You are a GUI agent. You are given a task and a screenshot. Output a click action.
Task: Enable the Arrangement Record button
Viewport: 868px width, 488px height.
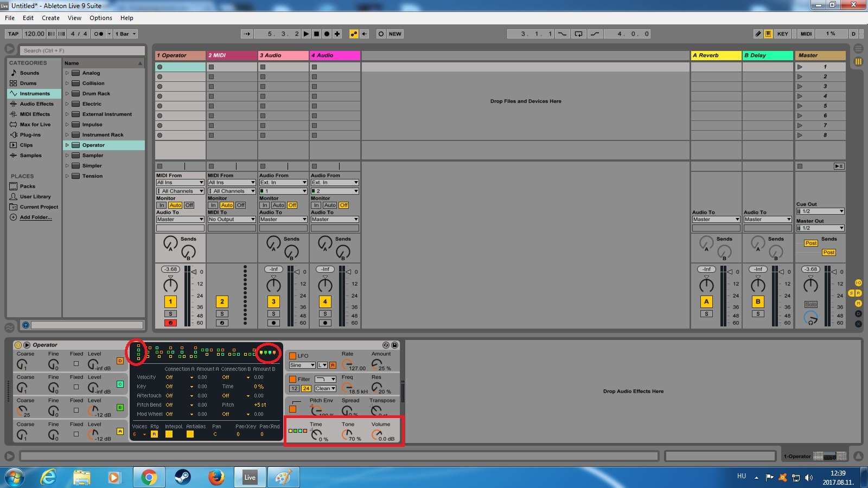pos(327,34)
